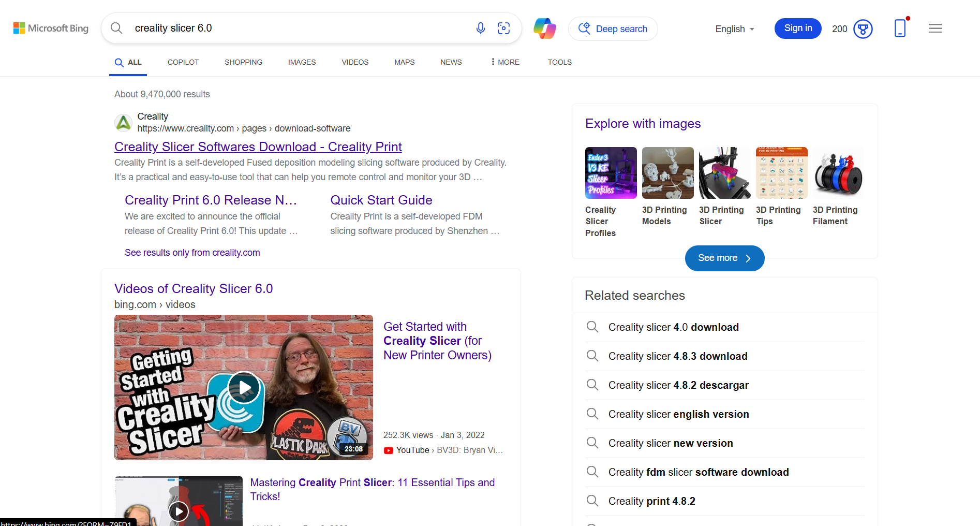This screenshot has height=526, width=980.
Task: Search related Creality slicer 4.0 download
Action: tap(725, 327)
